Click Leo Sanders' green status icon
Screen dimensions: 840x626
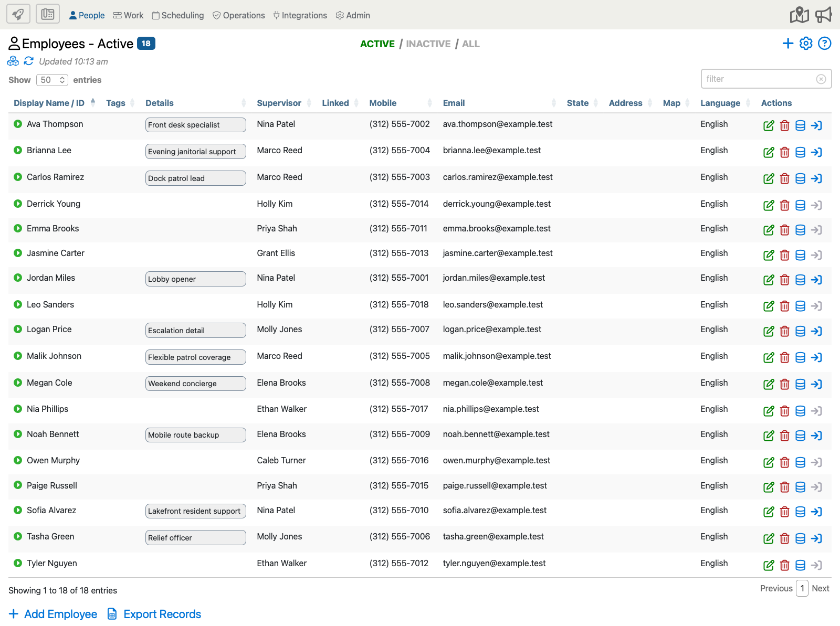pyautogui.click(x=18, y=304)
